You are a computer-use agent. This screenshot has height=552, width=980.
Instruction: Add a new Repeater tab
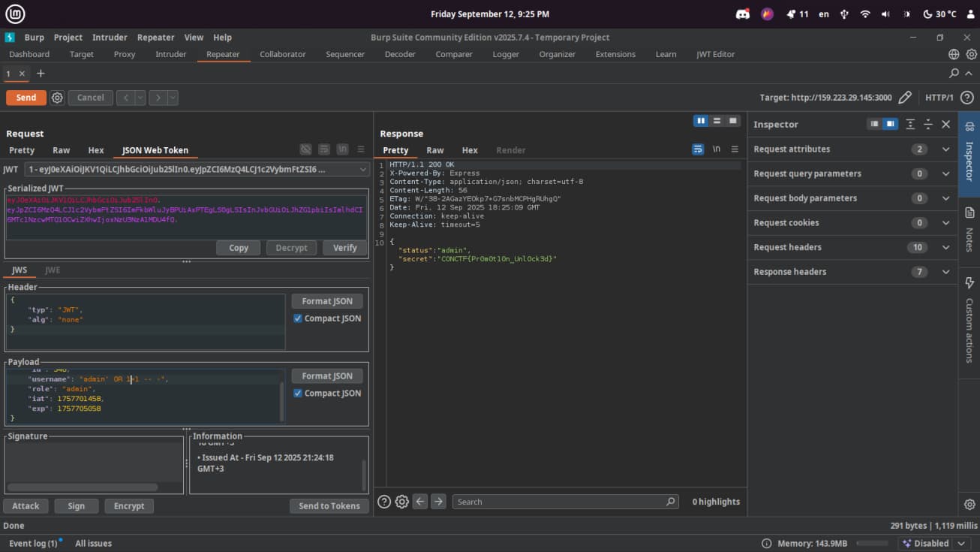[x=41, y=74]
